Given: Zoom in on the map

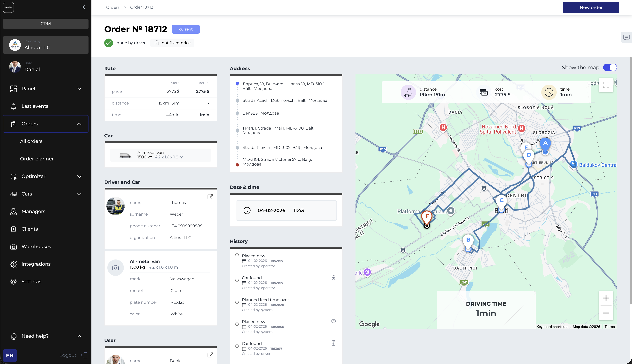Looking at the screenshot, I should point(606,298).
